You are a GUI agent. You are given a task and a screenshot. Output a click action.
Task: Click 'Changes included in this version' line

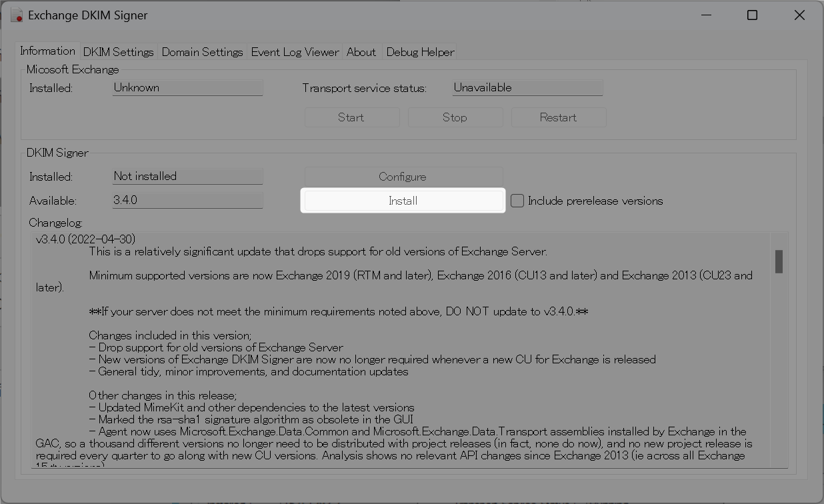click(170, 336)
